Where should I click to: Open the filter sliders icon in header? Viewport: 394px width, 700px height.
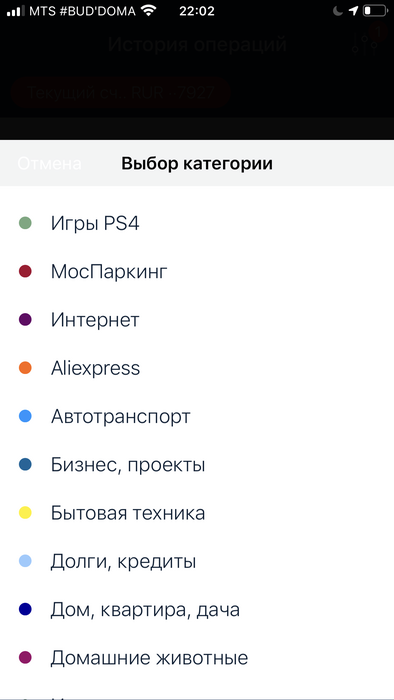[x=360, y=44]
